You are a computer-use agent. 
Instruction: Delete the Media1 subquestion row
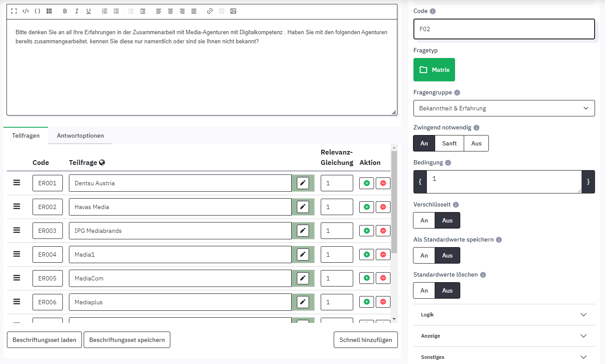(x=383, y=254)
